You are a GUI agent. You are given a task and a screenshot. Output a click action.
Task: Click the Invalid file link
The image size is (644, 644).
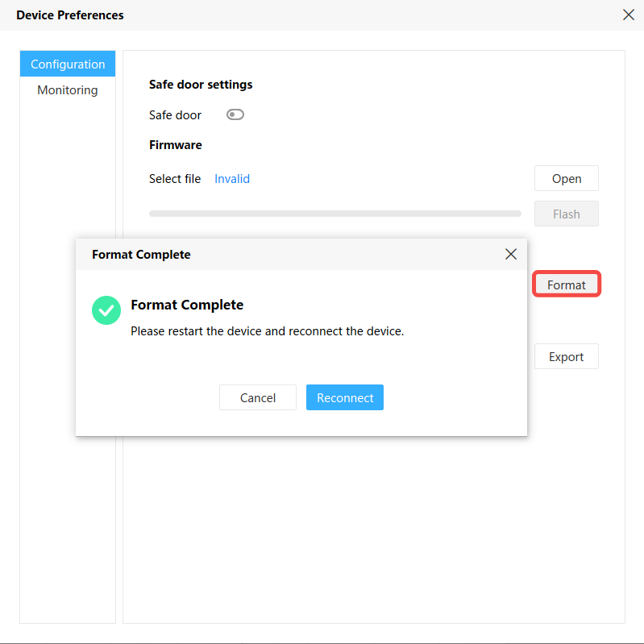(x=232, y=179)
